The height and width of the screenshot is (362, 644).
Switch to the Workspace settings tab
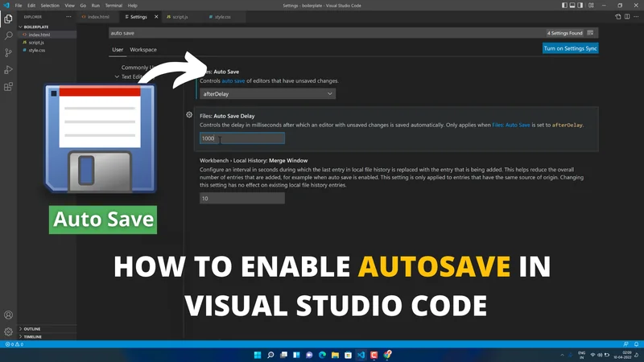[143, 50]
